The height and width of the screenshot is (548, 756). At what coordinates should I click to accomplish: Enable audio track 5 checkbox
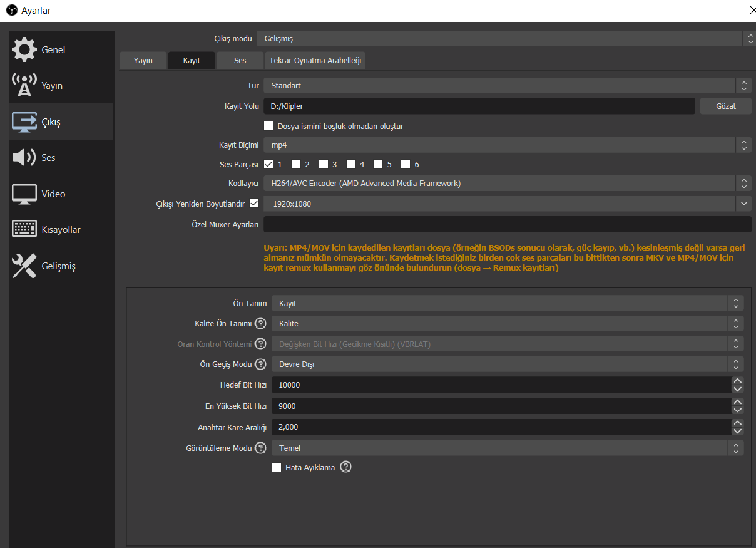(x=378, y=164)
